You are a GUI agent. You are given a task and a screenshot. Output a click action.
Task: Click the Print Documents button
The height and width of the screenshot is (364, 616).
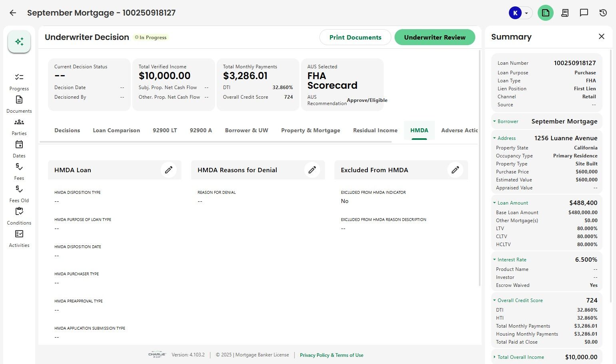click(355, 37)
